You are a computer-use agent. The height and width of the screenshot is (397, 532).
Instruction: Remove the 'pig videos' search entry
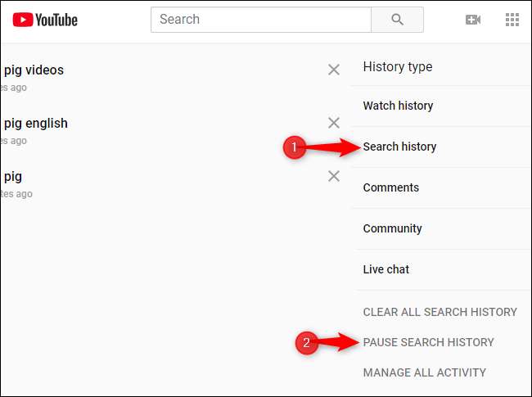point(334,70)
